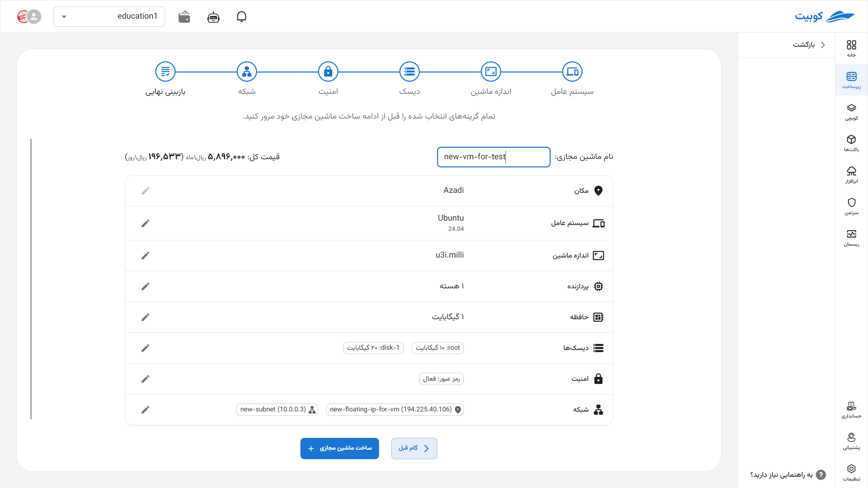Click the total price قیمت کل text
The height and width of the screenshot is (488, 868).
coord(202,157)
